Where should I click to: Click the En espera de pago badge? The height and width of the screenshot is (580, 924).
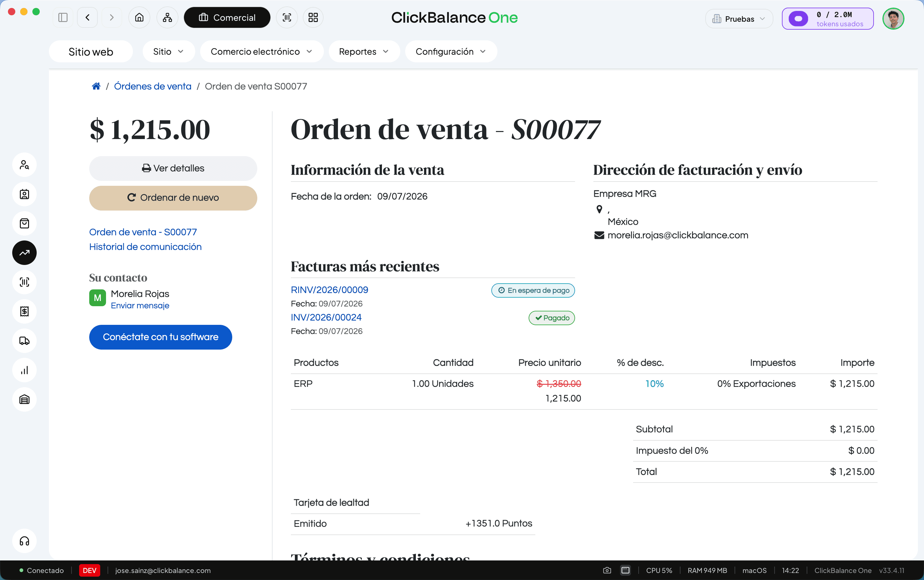533,290
